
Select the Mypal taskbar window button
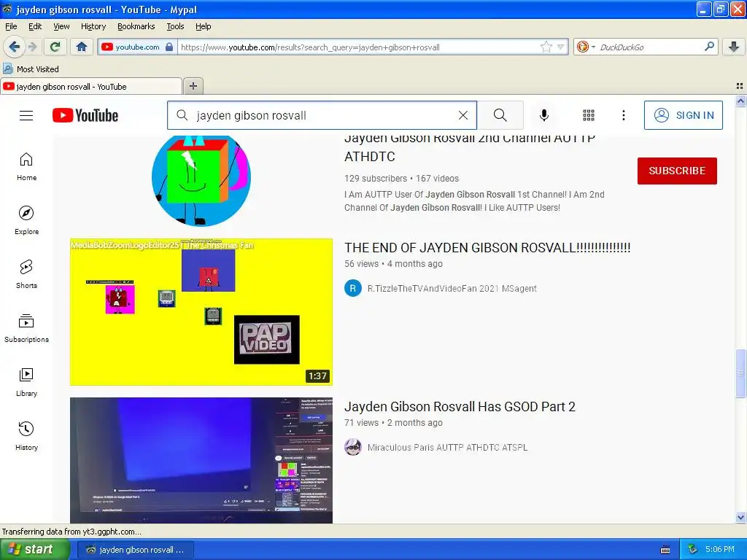click(136, 550)
